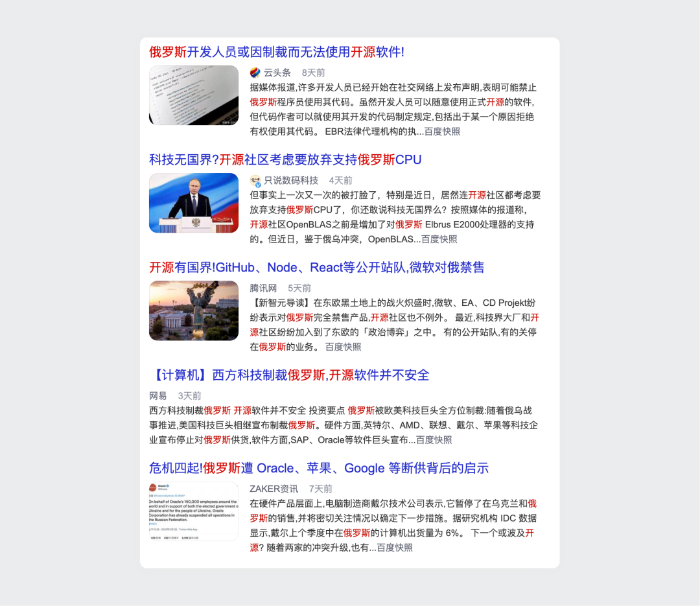Open the 云头条 source name

[x=277, y=73]
